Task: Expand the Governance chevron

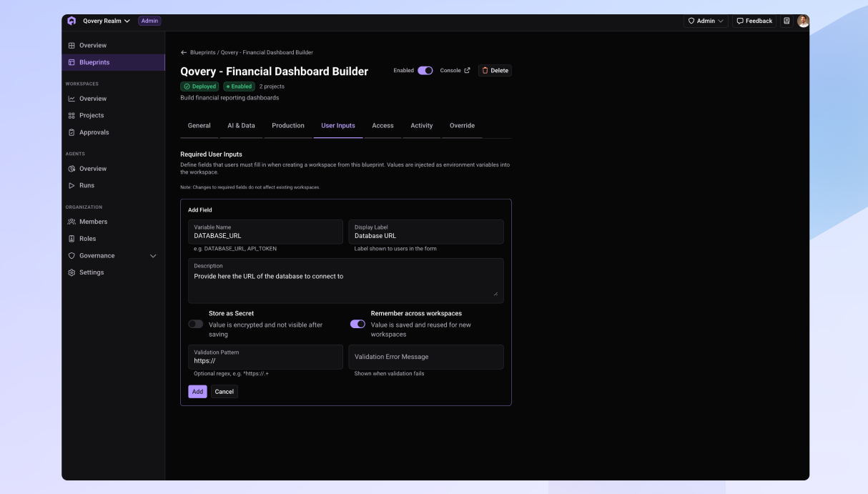Action: tap(153, 256)
